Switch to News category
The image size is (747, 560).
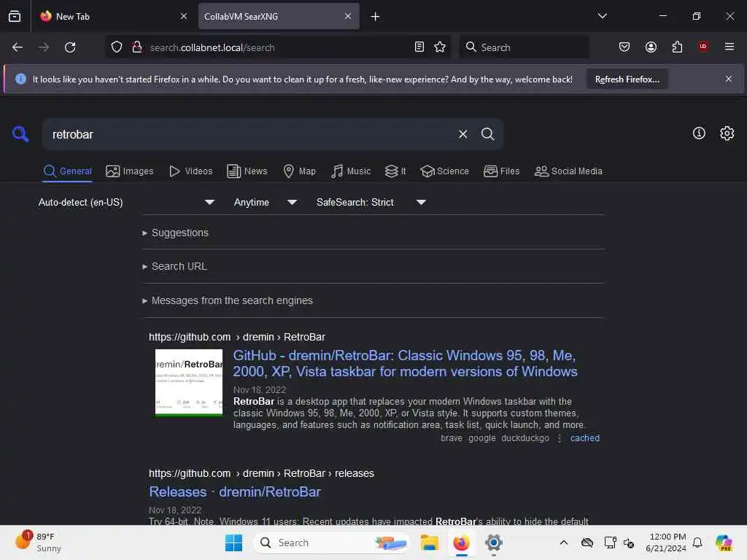[x=247, y=171]
